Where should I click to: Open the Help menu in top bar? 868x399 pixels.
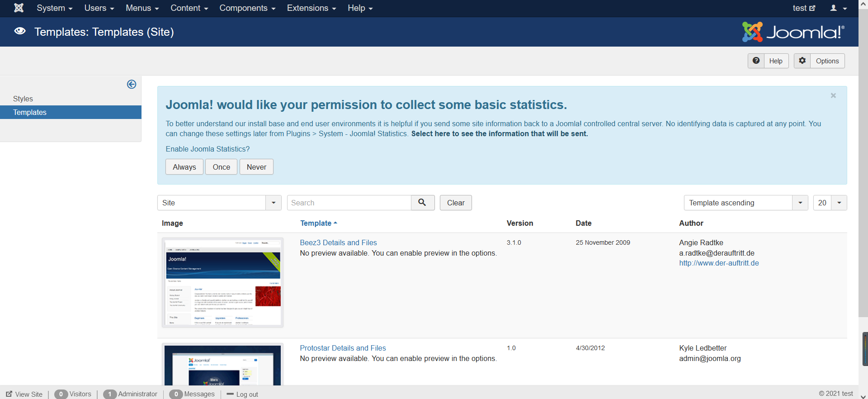coord(360,8)
